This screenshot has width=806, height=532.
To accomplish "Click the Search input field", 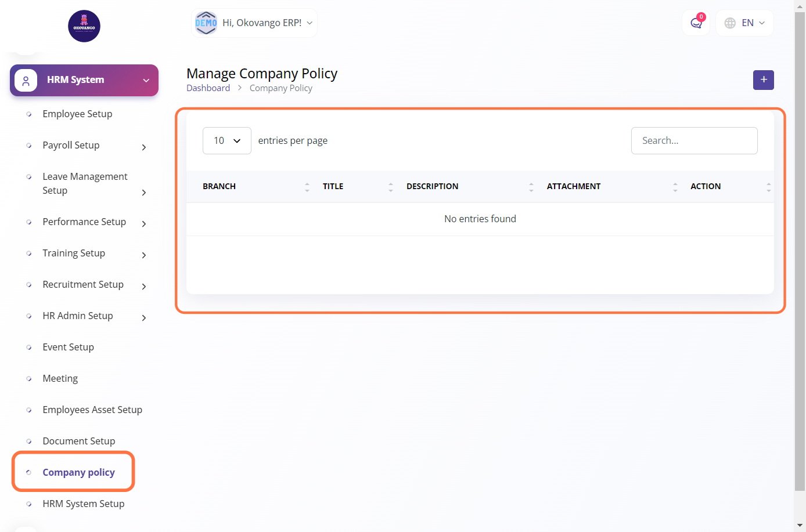I will (x=694, y=141).
